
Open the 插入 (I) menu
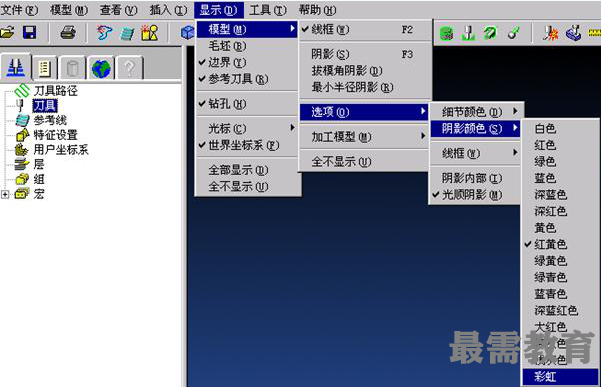coord(168,10)
